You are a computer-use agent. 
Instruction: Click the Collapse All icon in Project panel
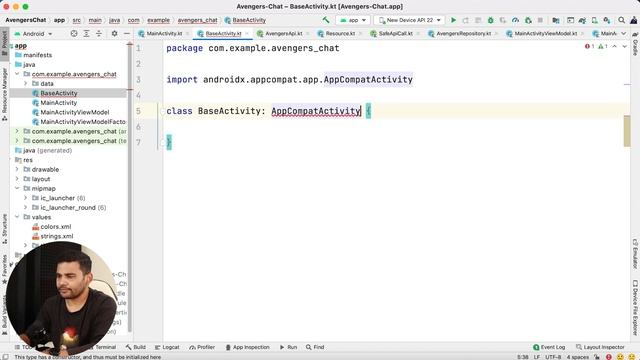99,33
